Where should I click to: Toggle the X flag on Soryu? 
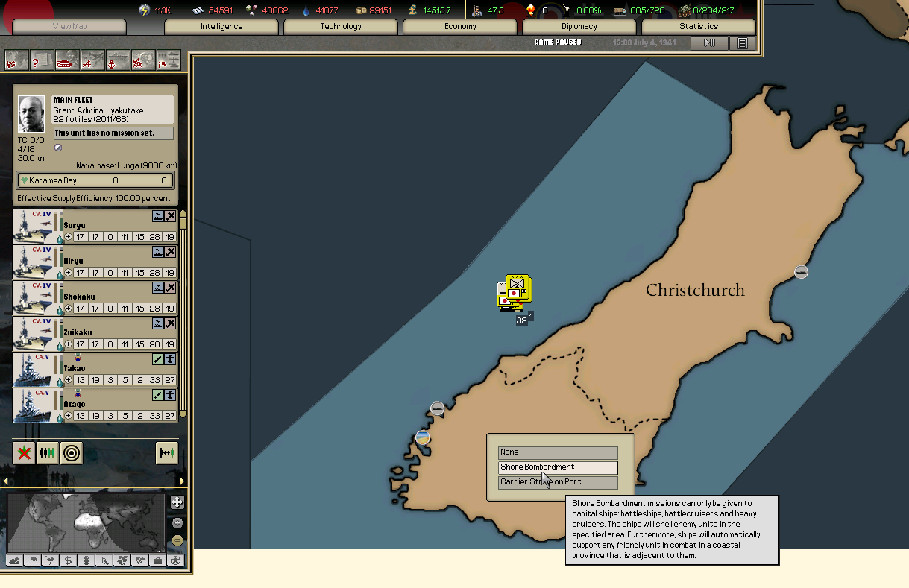170,216
